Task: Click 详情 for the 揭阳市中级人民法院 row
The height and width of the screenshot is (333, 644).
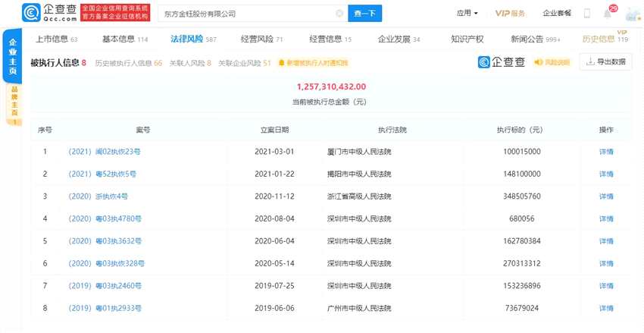Action: [606, 174]
